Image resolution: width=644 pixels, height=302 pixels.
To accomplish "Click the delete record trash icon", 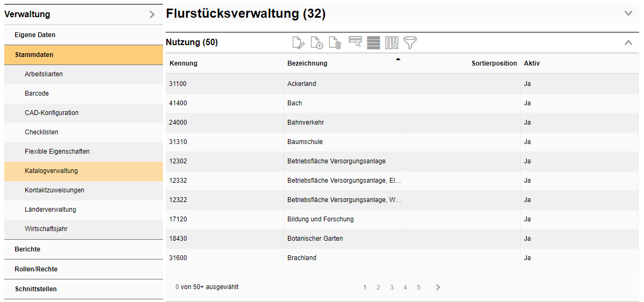I will pyautogui.click(x=335, y=43).
